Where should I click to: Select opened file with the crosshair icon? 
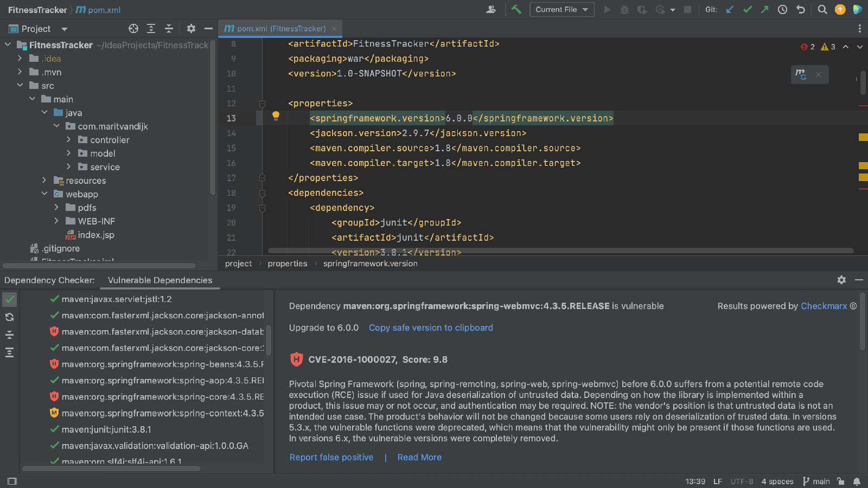[x=133, y=28]
